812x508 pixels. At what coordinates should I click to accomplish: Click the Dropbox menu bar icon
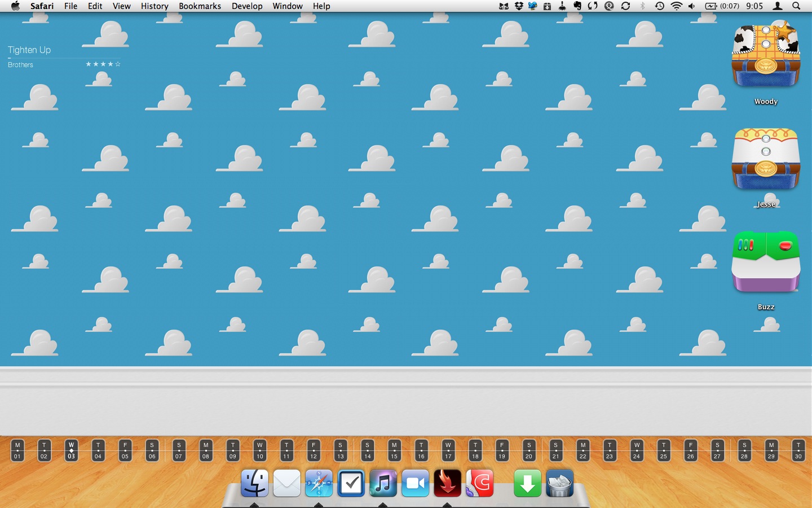tap(519, 6)
